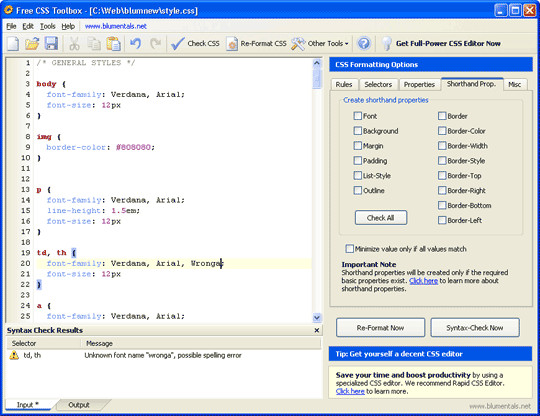Switch to the Selectors tab
Image resolution: width=540 pixels, height=416 pixels.
(378, 84)
